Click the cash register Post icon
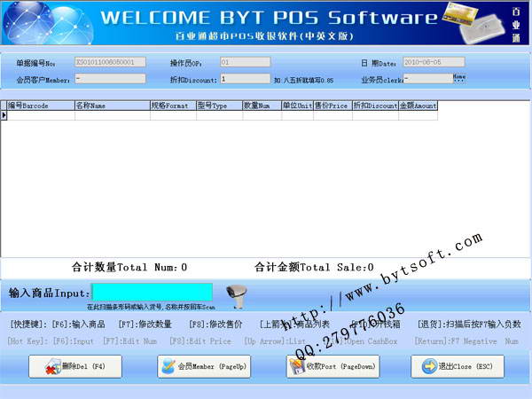The width and height of the screenshot is (532, 399). pyautogui.click(x=296, y=366)
